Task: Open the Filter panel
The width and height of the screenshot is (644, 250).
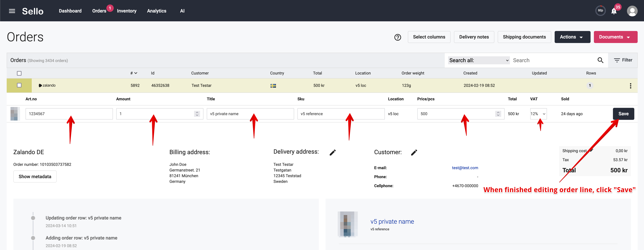Action: point(623,60)
